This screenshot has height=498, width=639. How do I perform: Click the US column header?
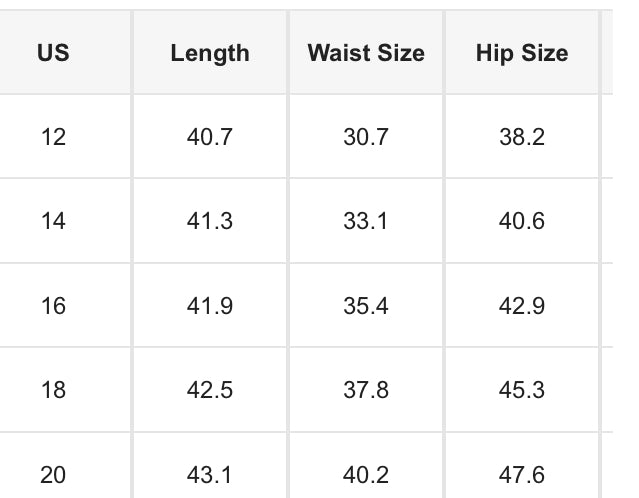click(x=53, y=53)
